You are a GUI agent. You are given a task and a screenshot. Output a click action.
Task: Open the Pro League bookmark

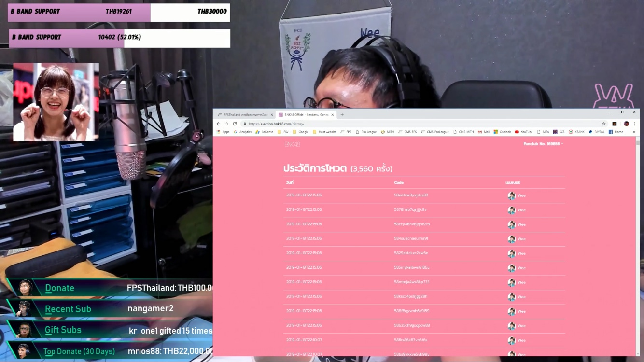tap(366, 132)
